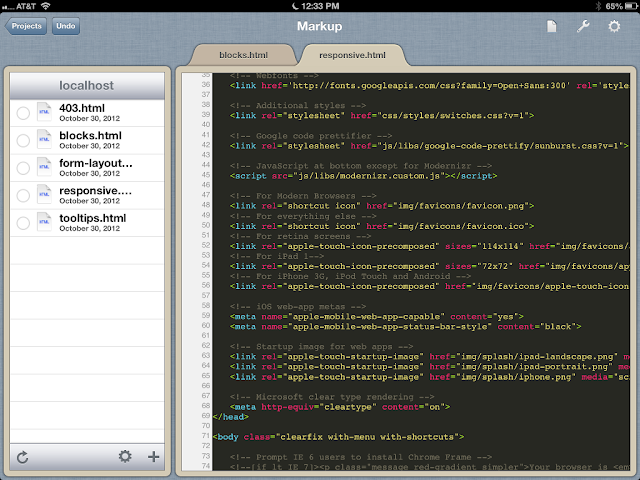
Task: Click the favicon.ico link line
Action: coord(382,226)
